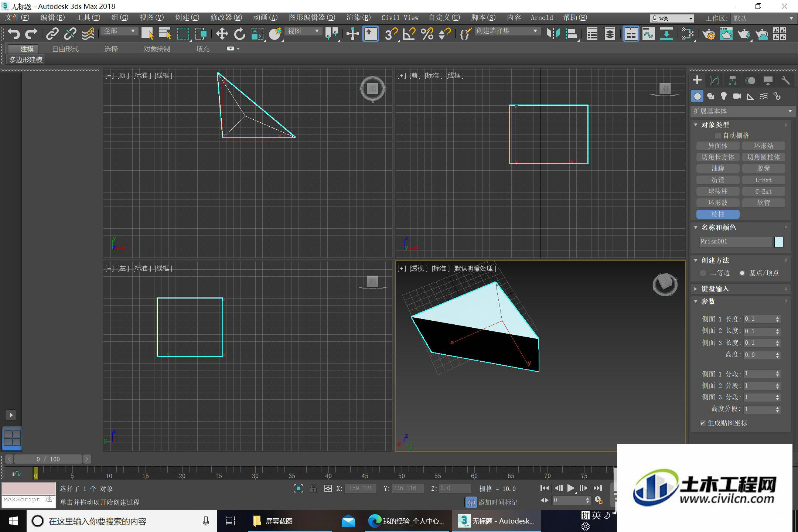Open the Render Setup teapot icon
This screenshot has width=798, height=532.
click(708, 34)
